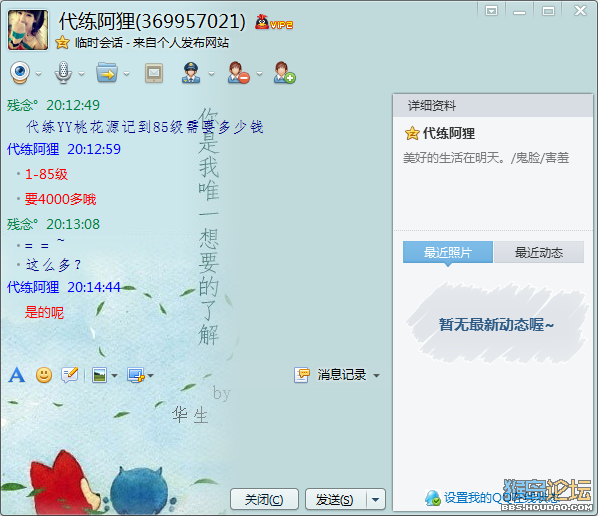Click 暂无最新动态喔~ placeholder text
The height and width of the screenshot is (516, 598).
pyautogui.click(x=496, y=325)
